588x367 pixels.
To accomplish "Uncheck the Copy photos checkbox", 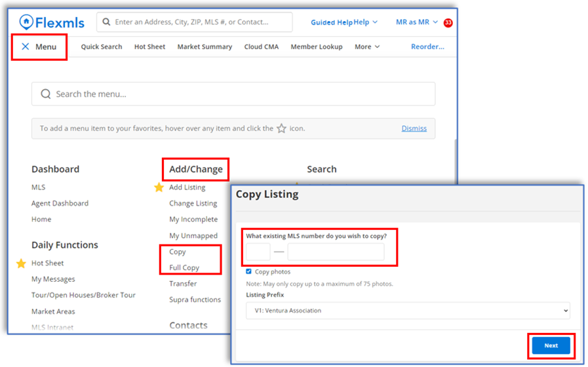I will point(248,271).
